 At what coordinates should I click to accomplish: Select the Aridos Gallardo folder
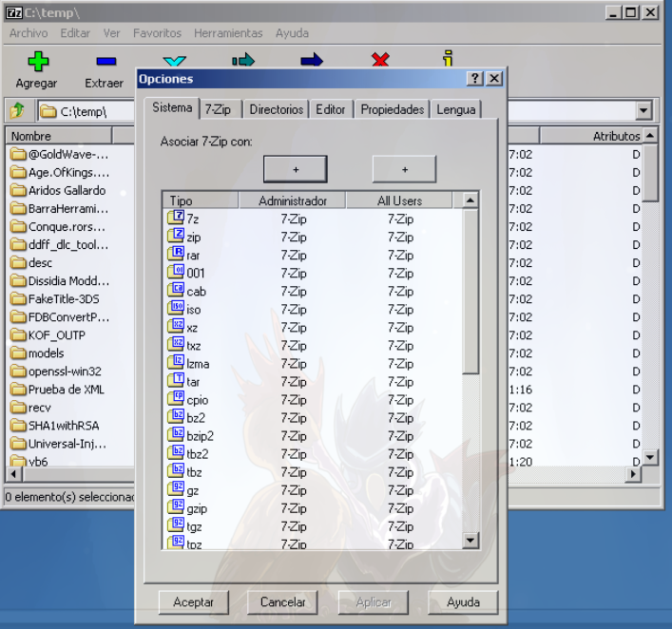(58, 190)
